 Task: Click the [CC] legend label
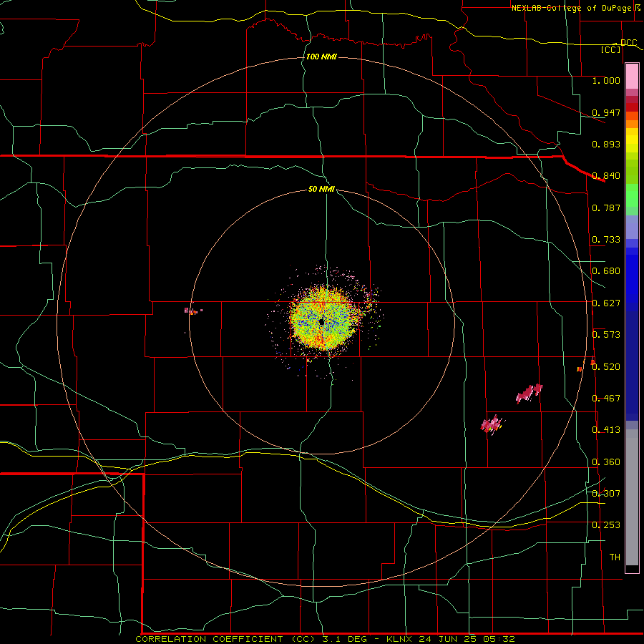[x=610, y=49]
